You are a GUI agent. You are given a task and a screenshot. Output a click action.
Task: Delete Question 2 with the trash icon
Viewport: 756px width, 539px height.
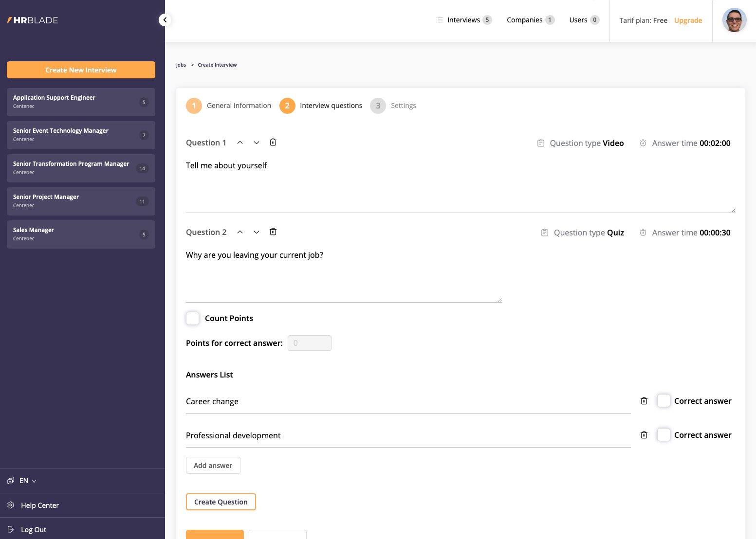point(273,232)
